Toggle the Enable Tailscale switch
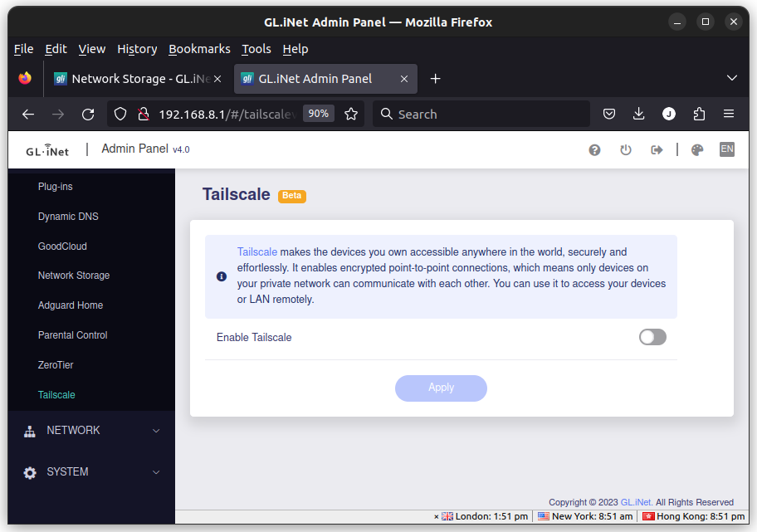Viewport: 757px width, 532px height. [652, 337]
